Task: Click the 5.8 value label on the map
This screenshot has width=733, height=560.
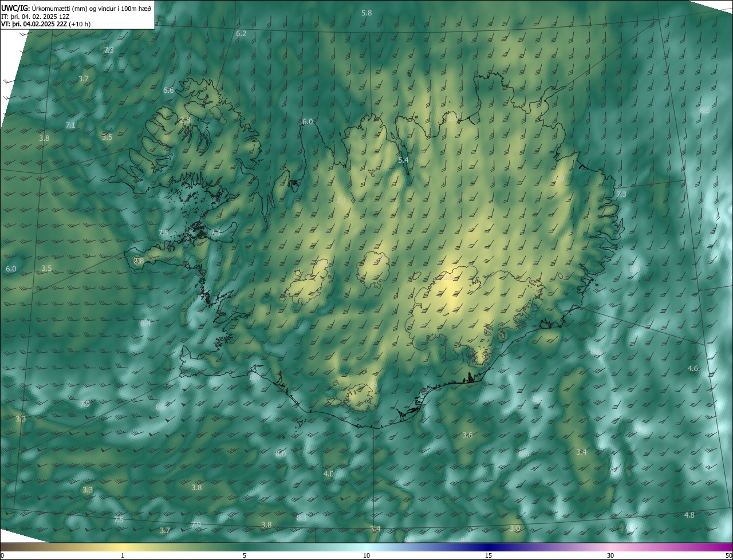Action: (x=366, y=13)
